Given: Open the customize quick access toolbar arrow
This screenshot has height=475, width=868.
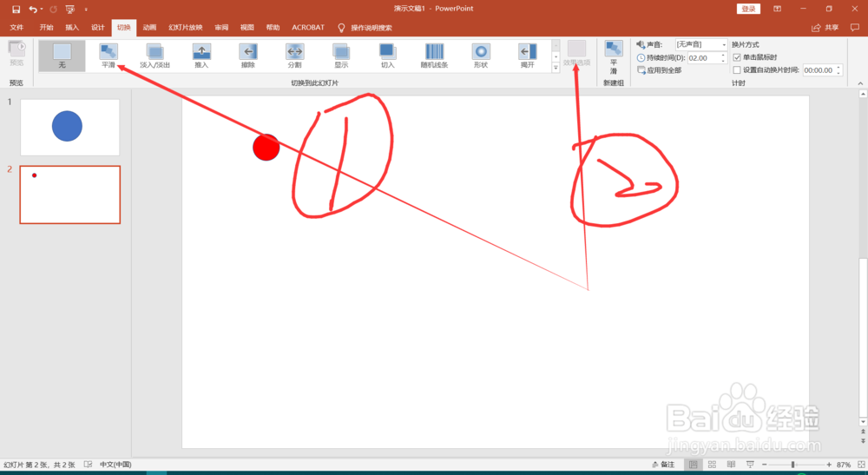Looking at the screenshot, I should click(x=86, y=10).
